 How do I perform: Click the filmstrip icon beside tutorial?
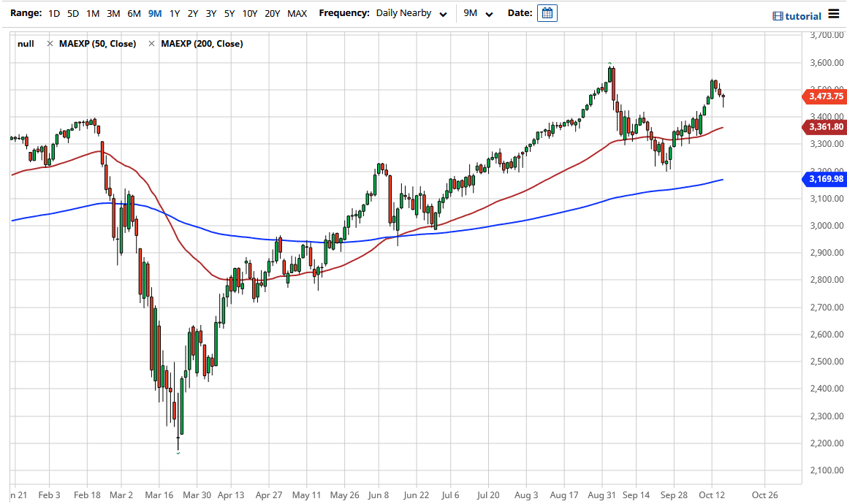779,15
